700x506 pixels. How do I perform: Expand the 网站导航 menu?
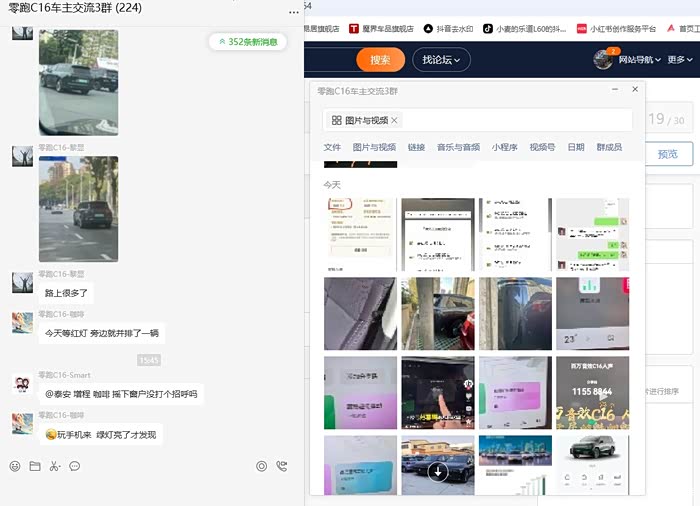[638, 60]
